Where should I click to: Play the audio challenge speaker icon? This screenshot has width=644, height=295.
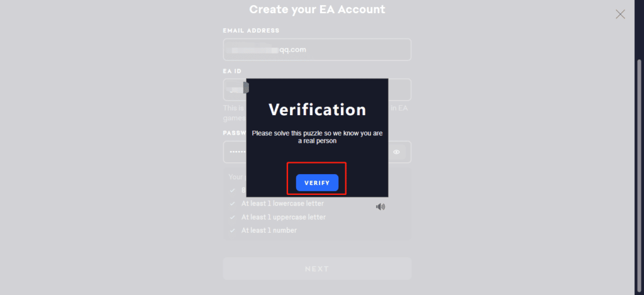[x=380, y=207]
